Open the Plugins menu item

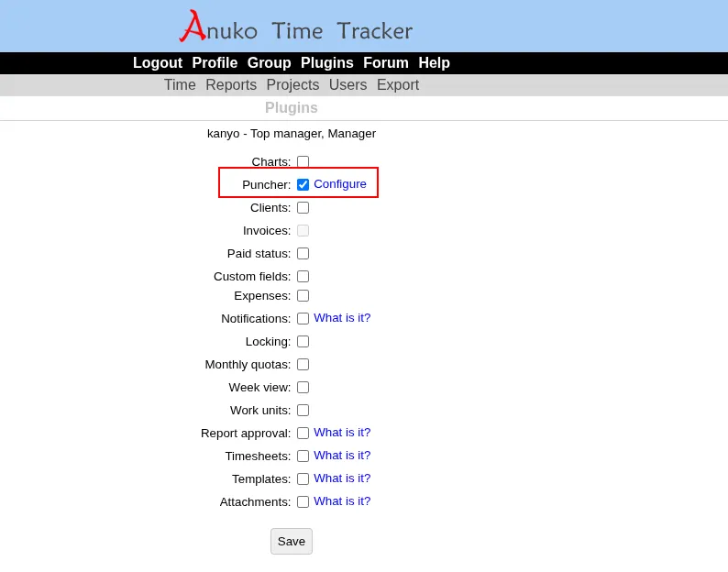pyautogui.click(x=326, y=62)
